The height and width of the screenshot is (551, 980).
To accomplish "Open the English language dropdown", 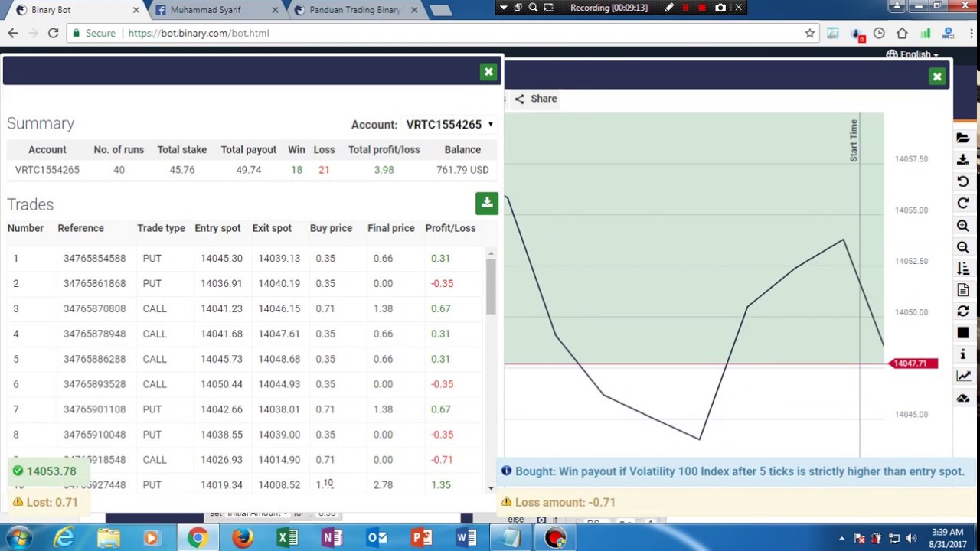I will [x=913, y=54].
